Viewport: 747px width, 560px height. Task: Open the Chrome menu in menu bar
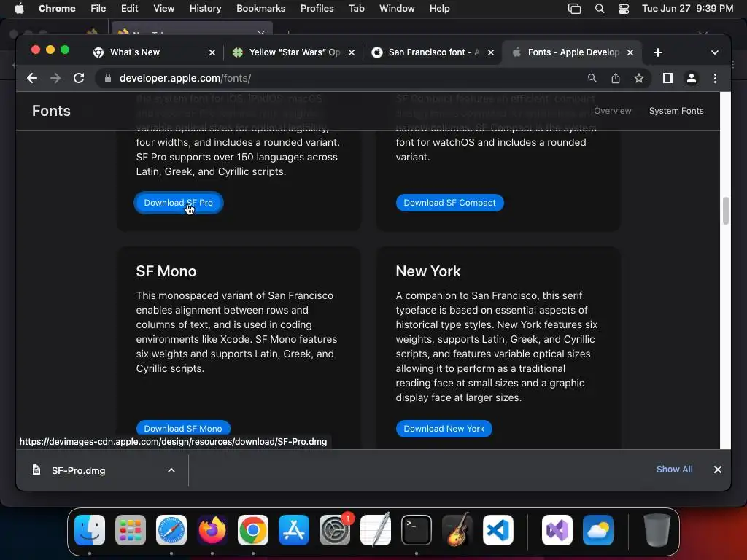point(57,9)
